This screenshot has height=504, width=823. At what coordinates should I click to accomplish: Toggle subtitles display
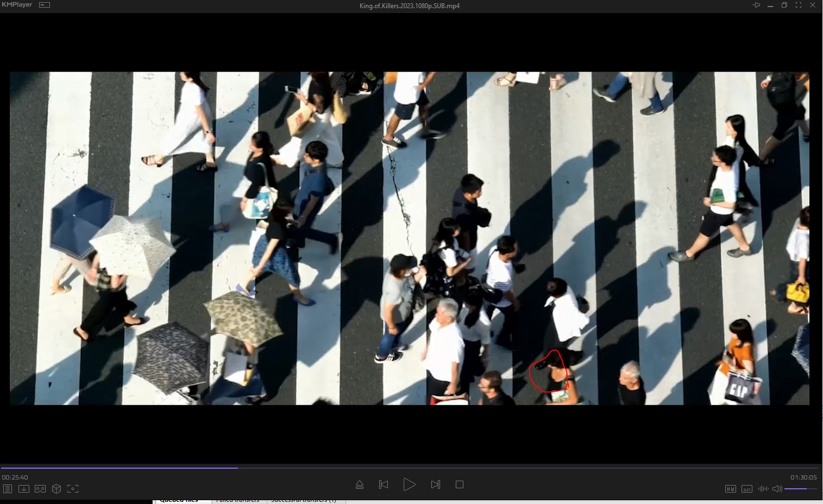click(x=747, y=489)
